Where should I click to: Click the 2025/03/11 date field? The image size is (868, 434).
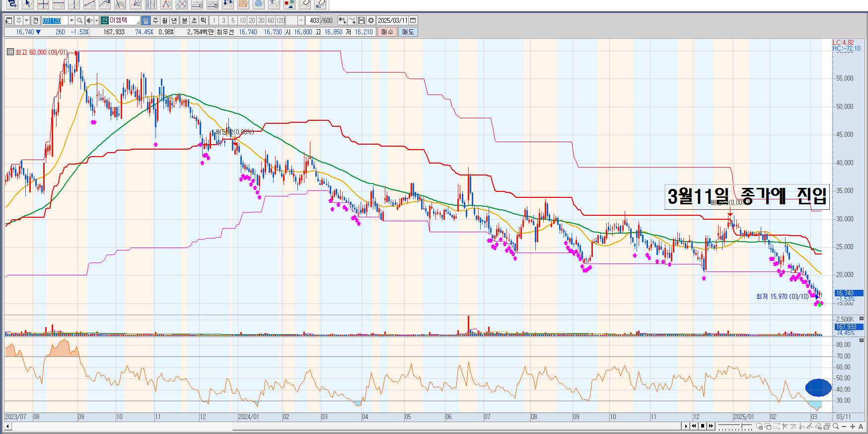(x=392, y=20)
